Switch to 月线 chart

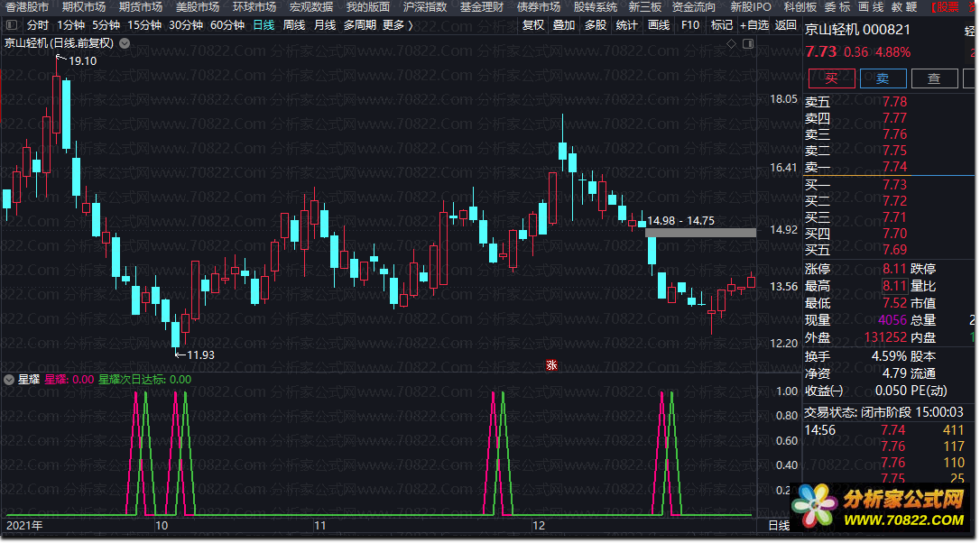pyautogui.click(x=325, y=25)
